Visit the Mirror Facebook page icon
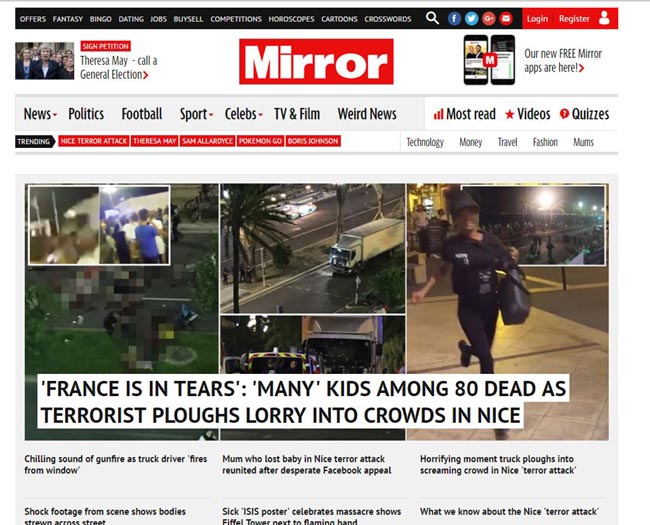 [x=454, y=19]
